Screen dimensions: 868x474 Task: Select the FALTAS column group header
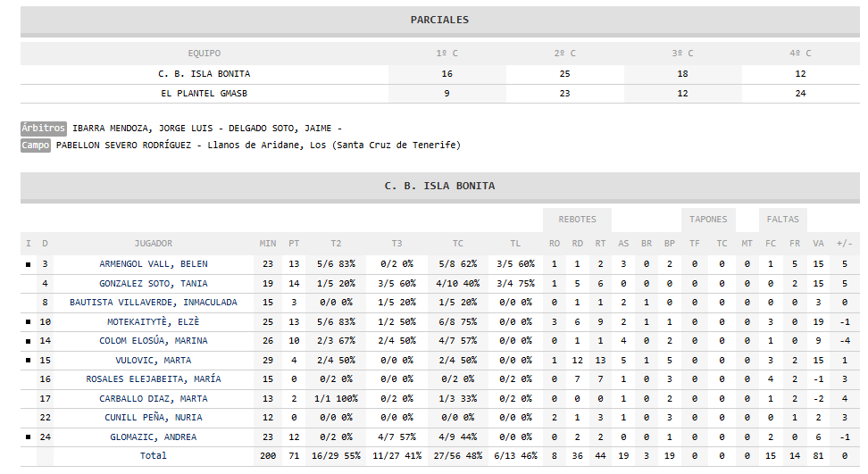783,220
